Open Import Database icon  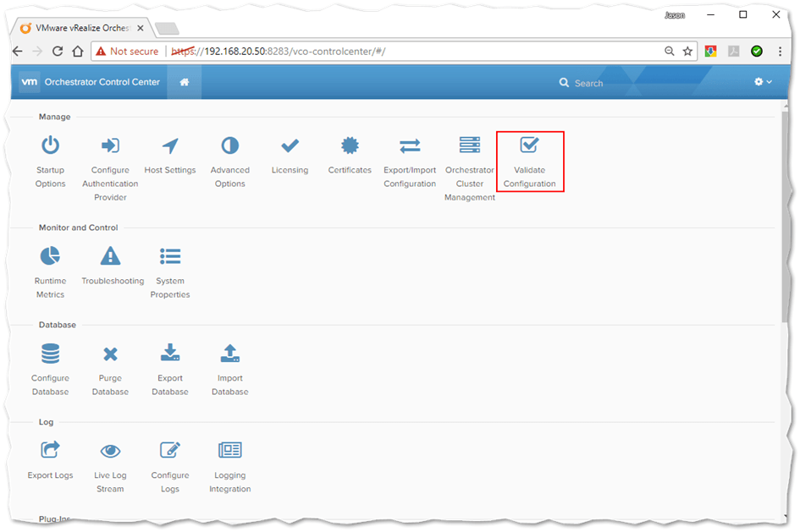(x=229, y=353)
